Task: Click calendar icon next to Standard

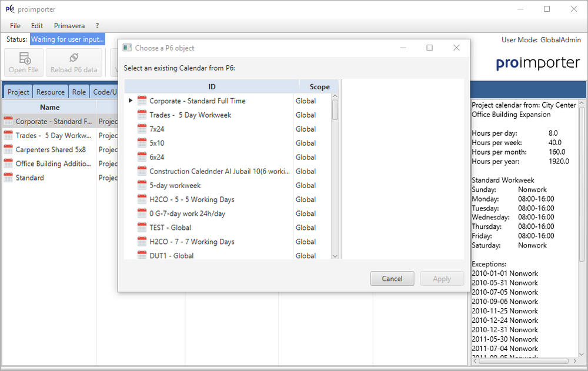Action: click(8, 178)
